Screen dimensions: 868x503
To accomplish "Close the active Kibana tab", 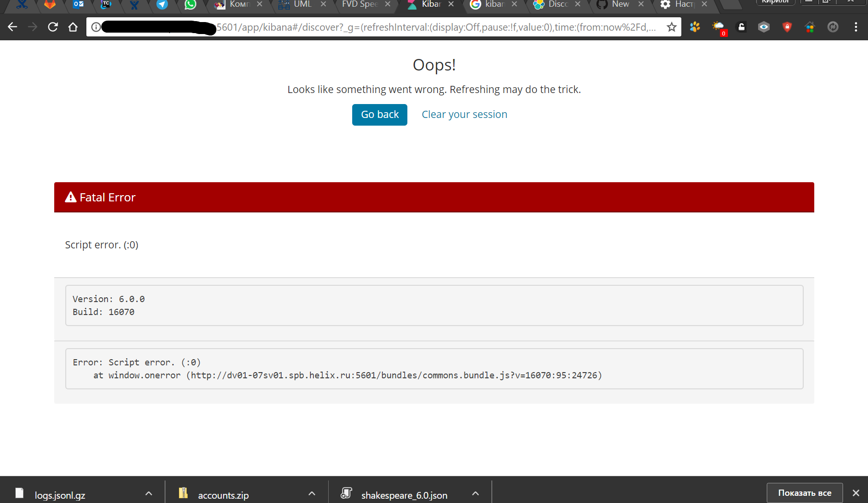I will click(451, 4).
